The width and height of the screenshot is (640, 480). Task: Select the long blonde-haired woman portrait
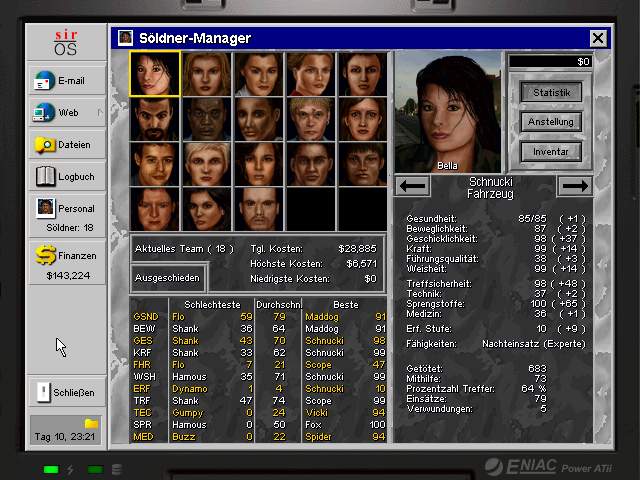click(207, 74)
